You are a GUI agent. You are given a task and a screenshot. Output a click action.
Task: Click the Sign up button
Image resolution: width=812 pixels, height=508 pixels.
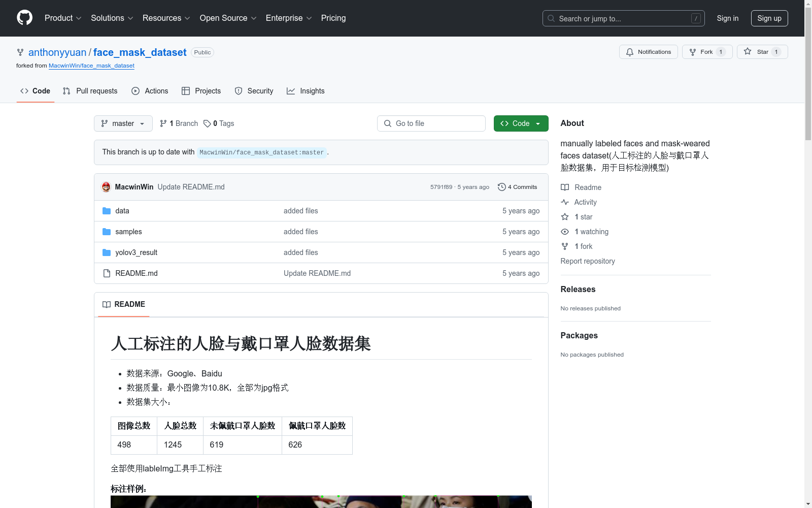[x=769, y=18]
